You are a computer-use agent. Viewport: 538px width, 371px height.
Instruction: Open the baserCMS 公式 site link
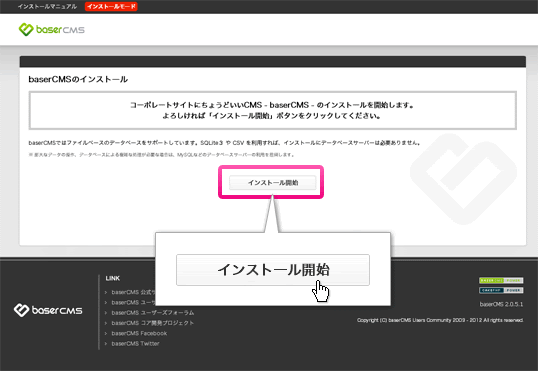click(133, 292)
